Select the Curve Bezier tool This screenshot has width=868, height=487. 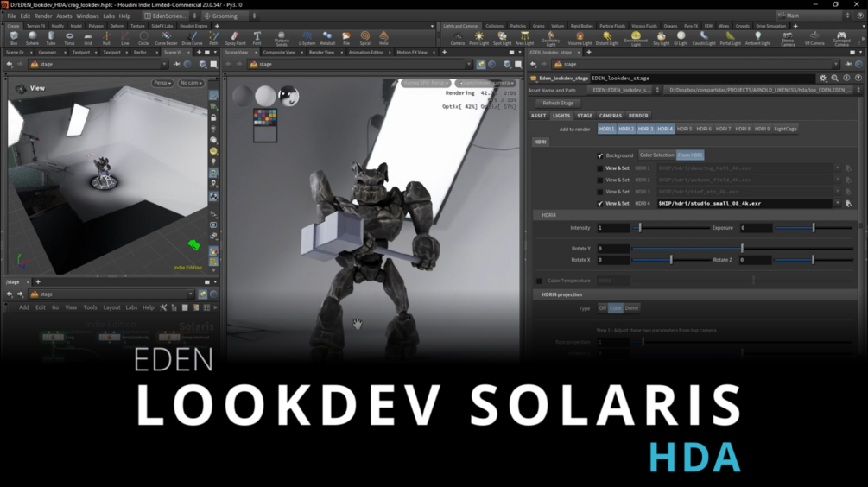(166, 38)
